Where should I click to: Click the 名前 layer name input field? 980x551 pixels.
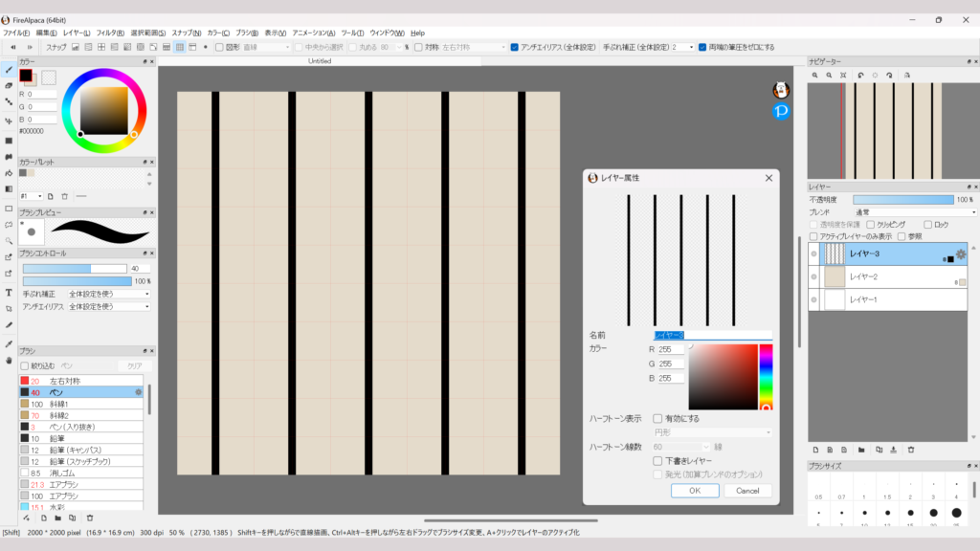pyautogui.click(x=712, y=335)
